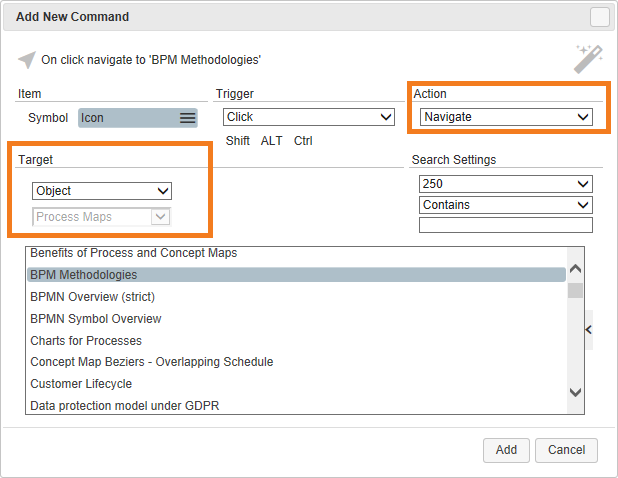This screenshot has height=478, width=618.
Task: Select Customer Lifecycle list entry
Action: 81,384
